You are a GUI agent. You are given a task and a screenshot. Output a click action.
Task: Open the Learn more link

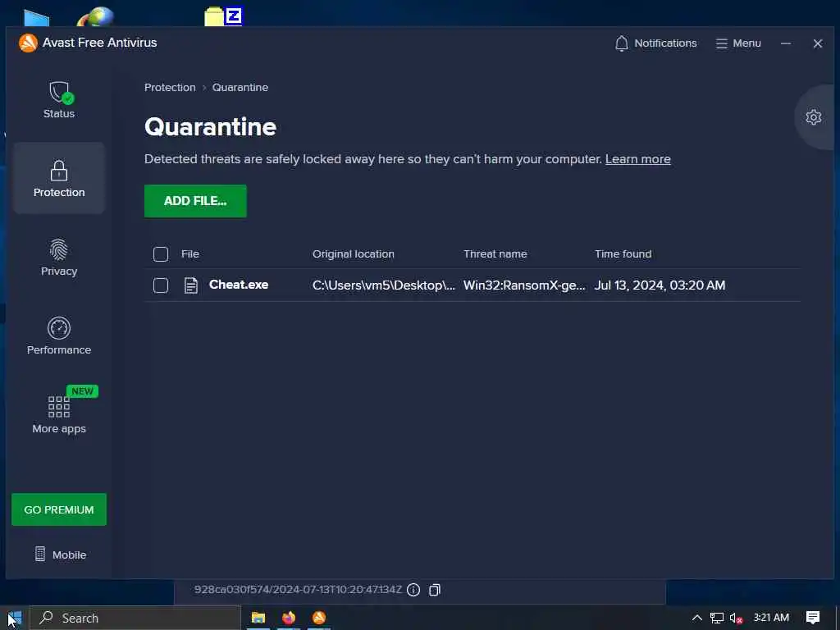click(x=637, y=159)
